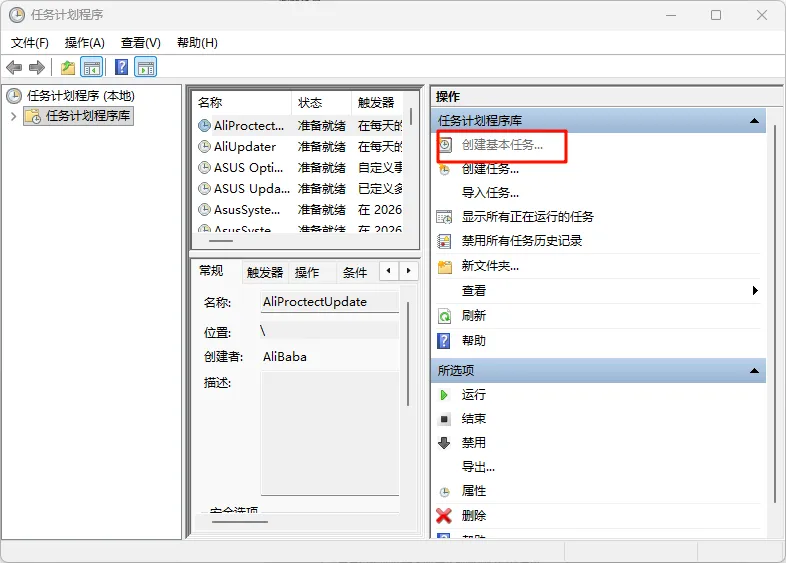Toggle the show/hide action pane toolbar icon
The image size is (786, 563).
pos(146,67)
